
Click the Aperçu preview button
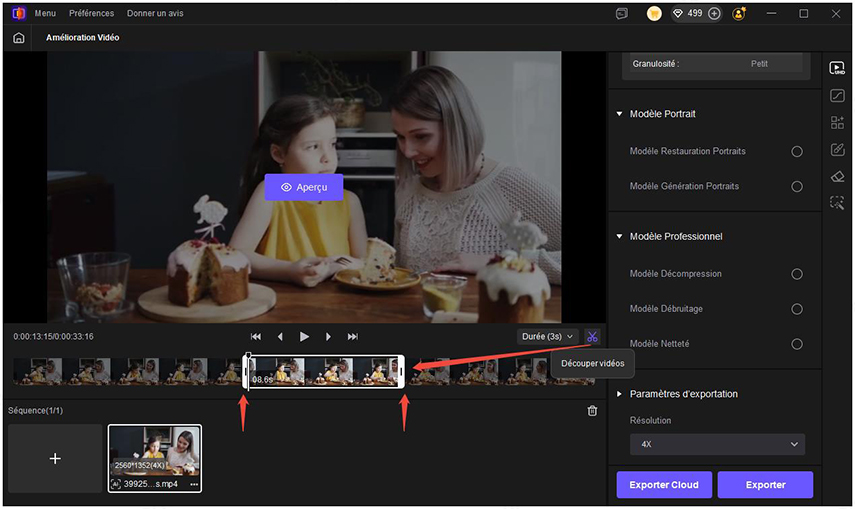[x=304, y=187]
